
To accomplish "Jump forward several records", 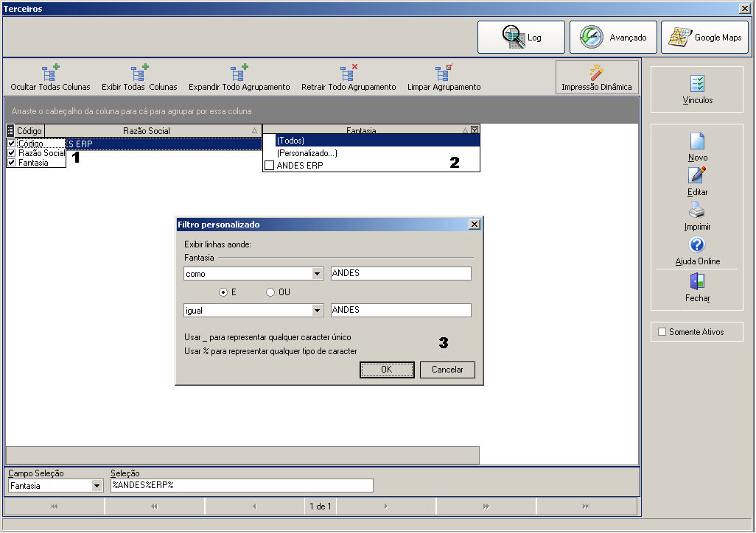I will pyautogui.click(x=486, y=506).
